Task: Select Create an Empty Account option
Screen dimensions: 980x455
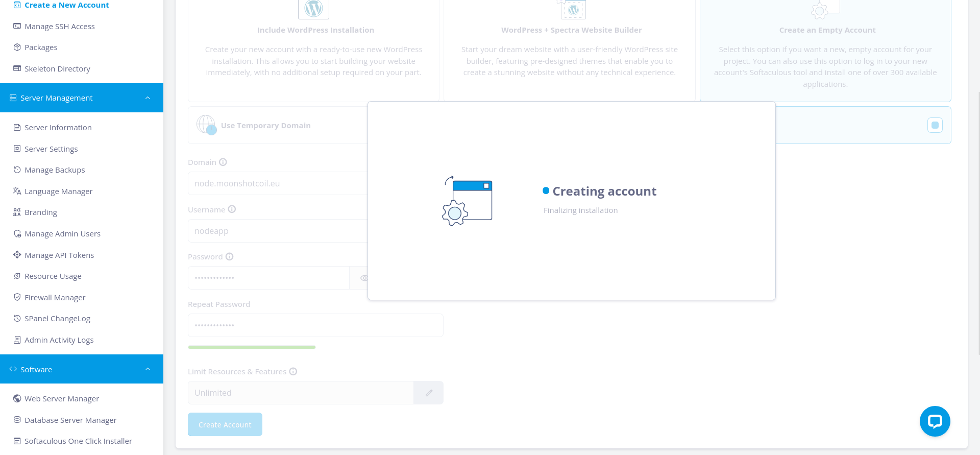Action: (825, 50)
